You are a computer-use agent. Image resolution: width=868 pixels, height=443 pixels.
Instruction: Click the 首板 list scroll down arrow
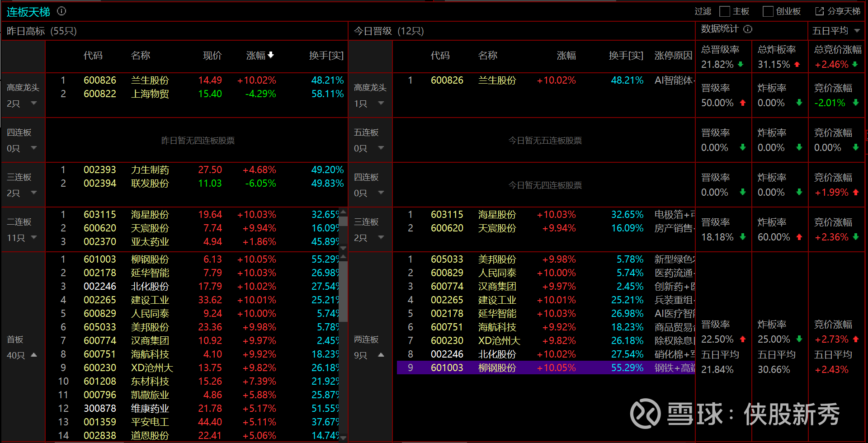(344, 438)
